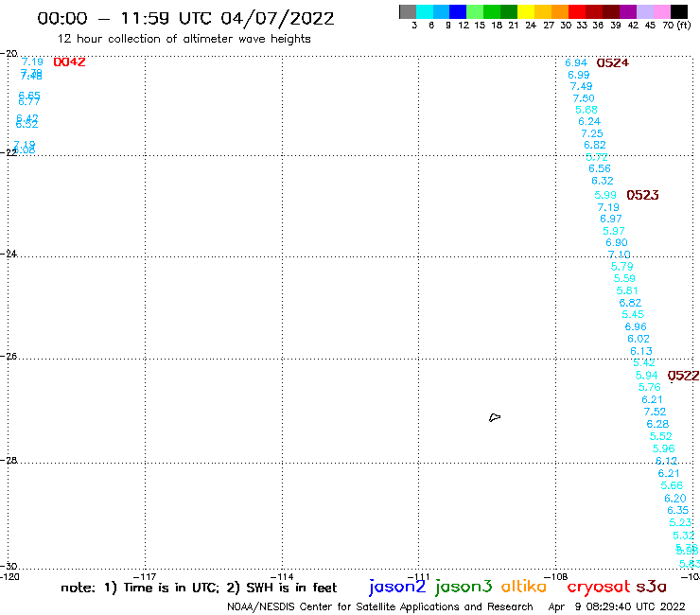Click the 5.66 wave height value
This screenshot has width=700, height=615.
[672, 486]
